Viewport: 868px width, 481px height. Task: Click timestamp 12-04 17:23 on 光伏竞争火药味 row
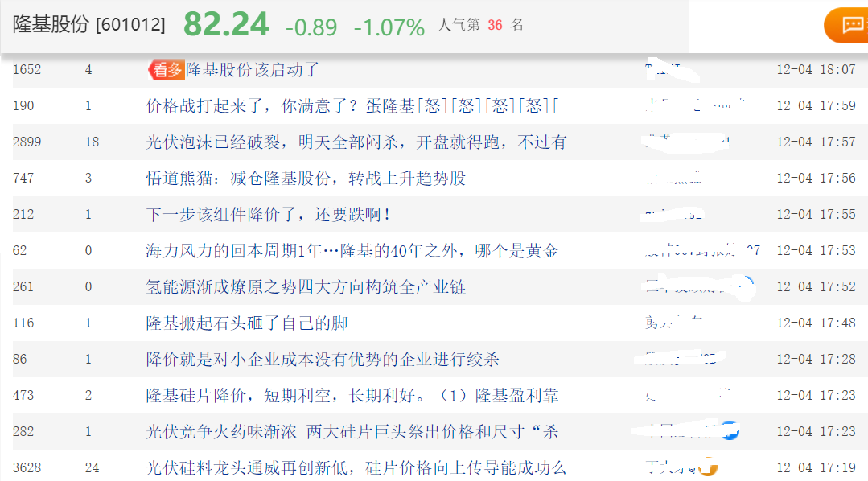pos(816,431)
